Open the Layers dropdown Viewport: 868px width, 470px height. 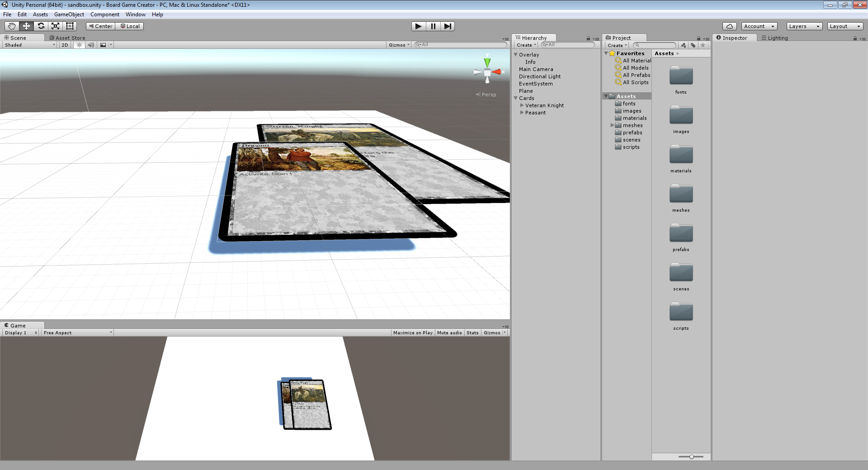pyautogui.click(x=804, y=26)
